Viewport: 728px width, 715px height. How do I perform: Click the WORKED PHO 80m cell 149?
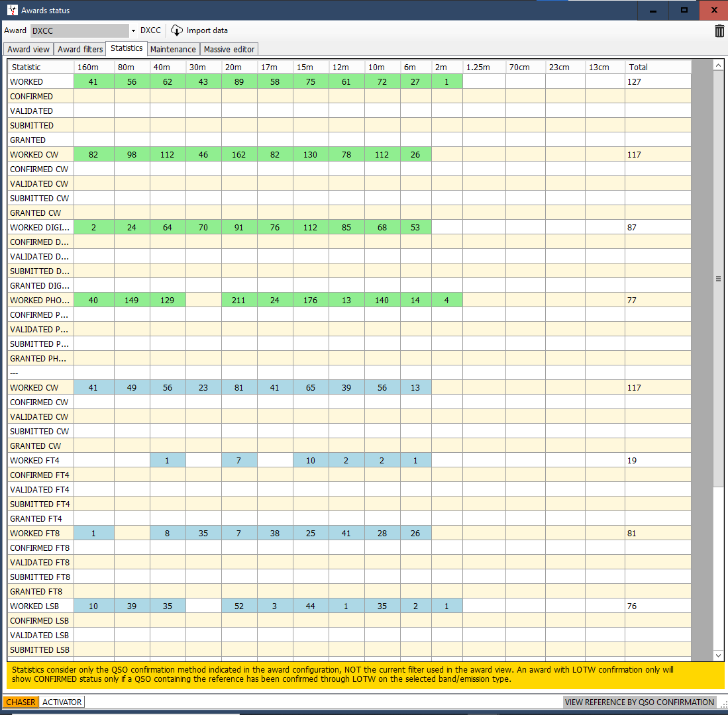tap(132, 300)
